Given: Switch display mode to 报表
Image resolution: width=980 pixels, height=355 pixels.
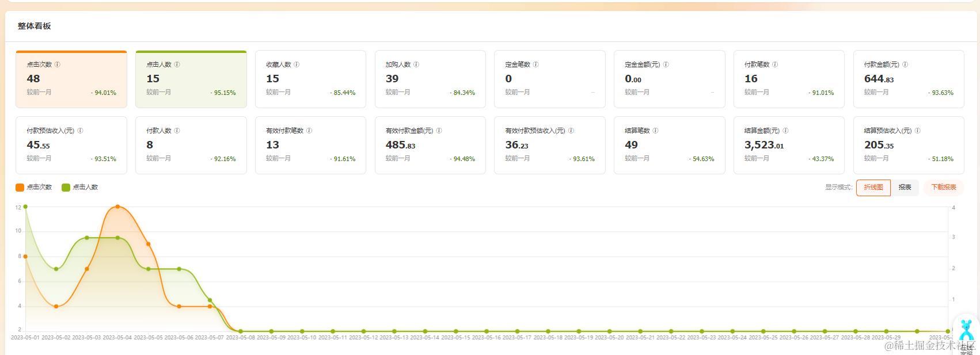Looking at the screenshot, I should pyautogui.click(x=905, y=188).
